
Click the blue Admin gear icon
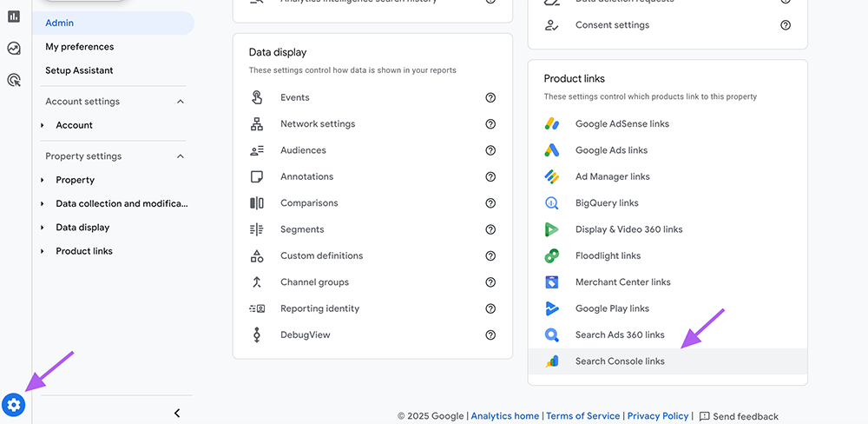(14, 405)
